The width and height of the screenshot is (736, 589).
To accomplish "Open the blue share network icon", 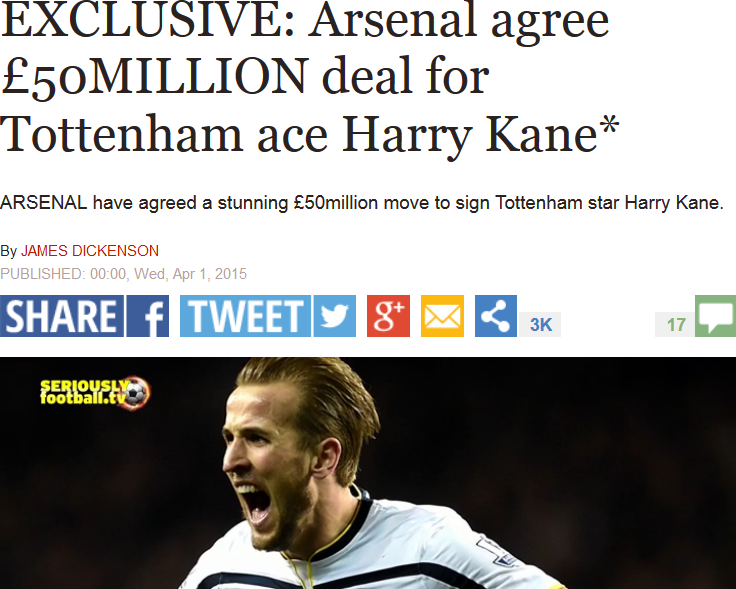I will pyautogui.click(x=496, y=316).
